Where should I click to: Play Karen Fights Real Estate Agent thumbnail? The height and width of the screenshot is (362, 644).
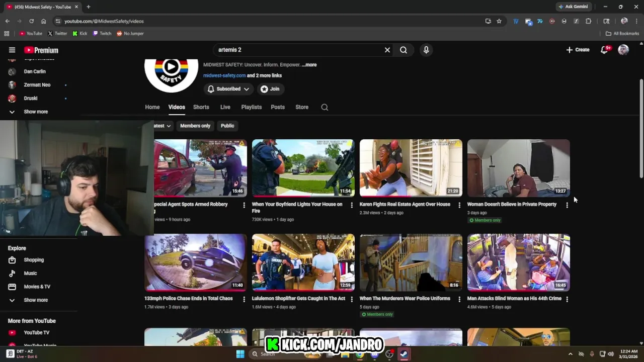pos(411,168)
